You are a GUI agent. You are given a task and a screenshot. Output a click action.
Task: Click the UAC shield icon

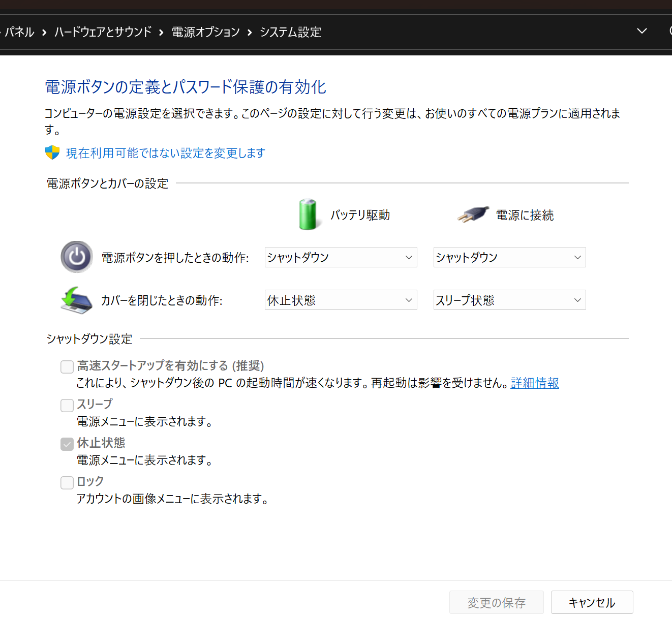pyautogui.click(x=52, y=152)
